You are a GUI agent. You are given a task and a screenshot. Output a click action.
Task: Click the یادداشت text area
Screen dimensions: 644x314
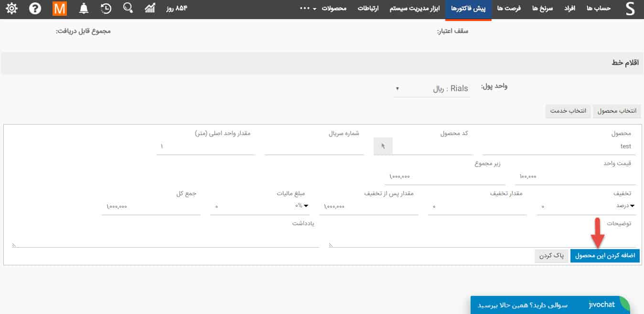165,238
